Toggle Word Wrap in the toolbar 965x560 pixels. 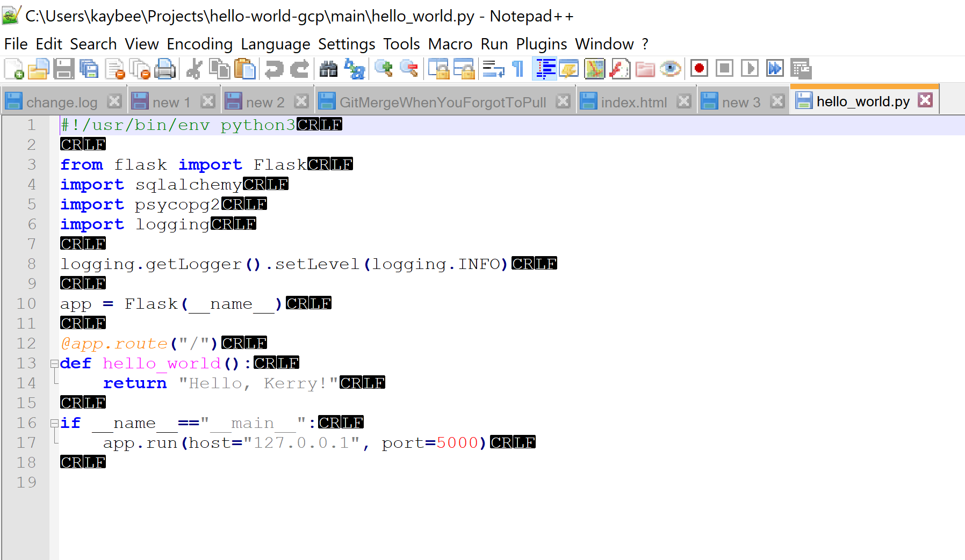pyautogui.click(x=493, y=69)
